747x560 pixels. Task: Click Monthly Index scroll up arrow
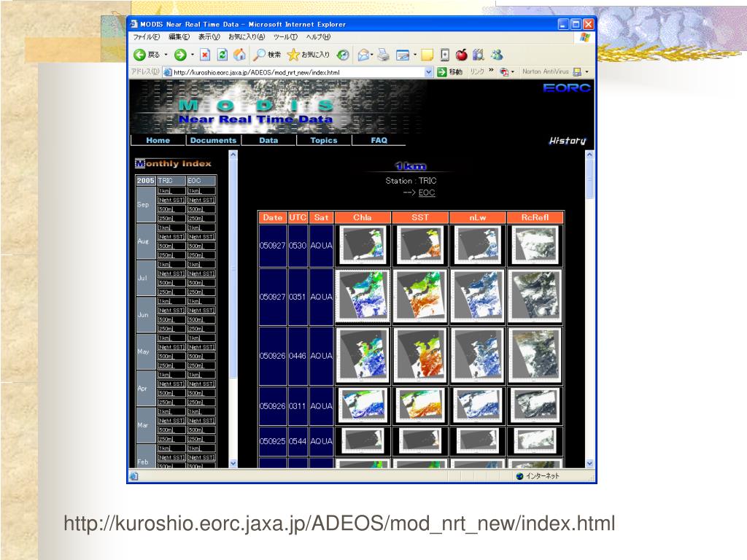pos(233,155)
